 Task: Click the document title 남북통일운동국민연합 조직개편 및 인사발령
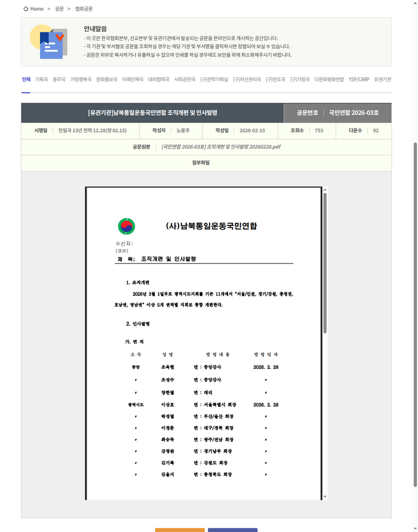coord(152,112)
